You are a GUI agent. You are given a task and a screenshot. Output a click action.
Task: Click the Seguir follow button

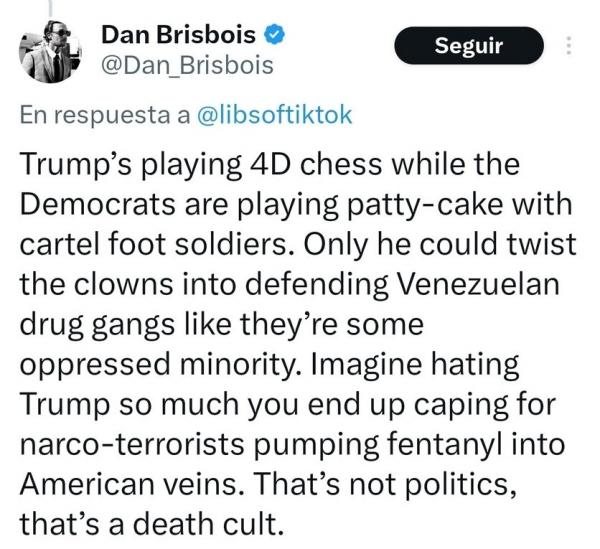(x=469, y=46)
